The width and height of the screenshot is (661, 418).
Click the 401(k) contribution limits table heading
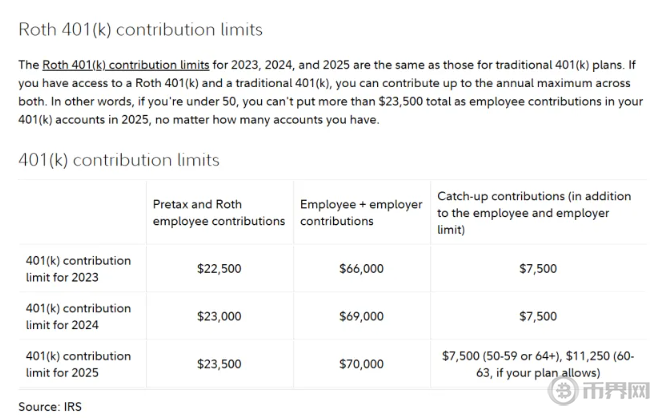119,160
